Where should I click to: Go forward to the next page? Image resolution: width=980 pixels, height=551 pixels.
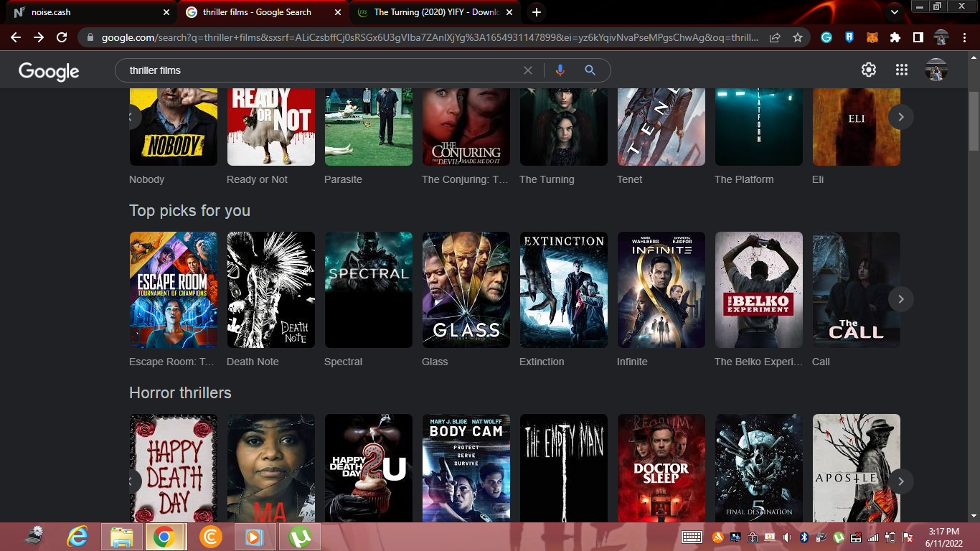[39, 37]
